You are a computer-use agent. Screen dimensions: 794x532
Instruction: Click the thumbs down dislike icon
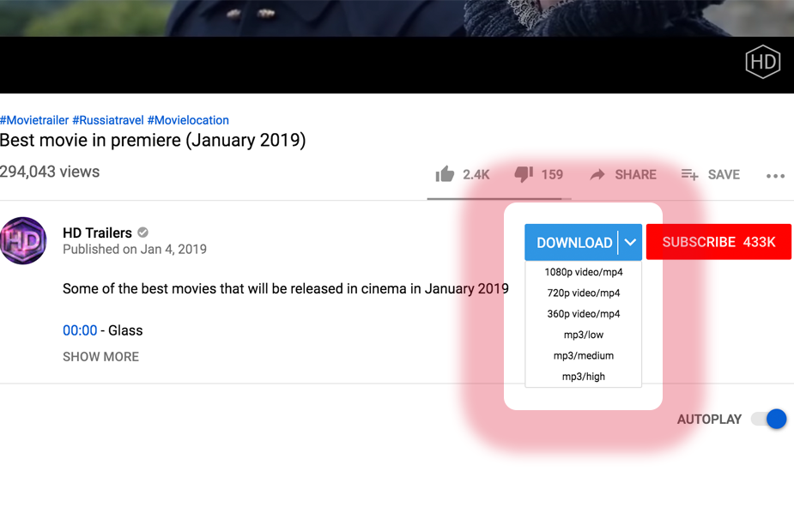[524, 174]
